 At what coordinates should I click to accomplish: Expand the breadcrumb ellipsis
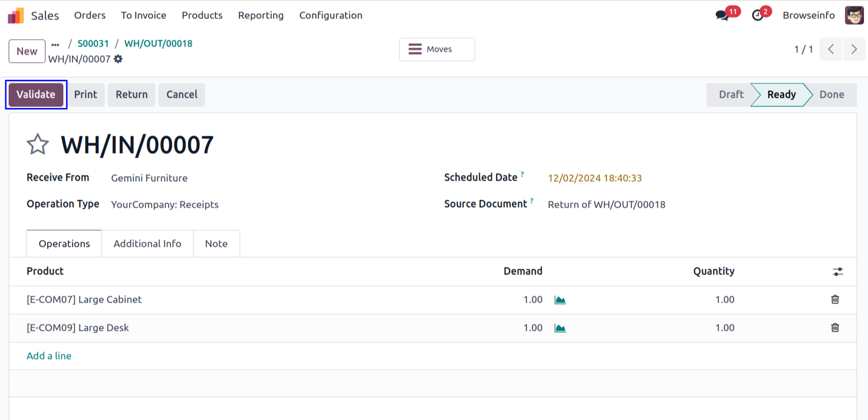55,44
